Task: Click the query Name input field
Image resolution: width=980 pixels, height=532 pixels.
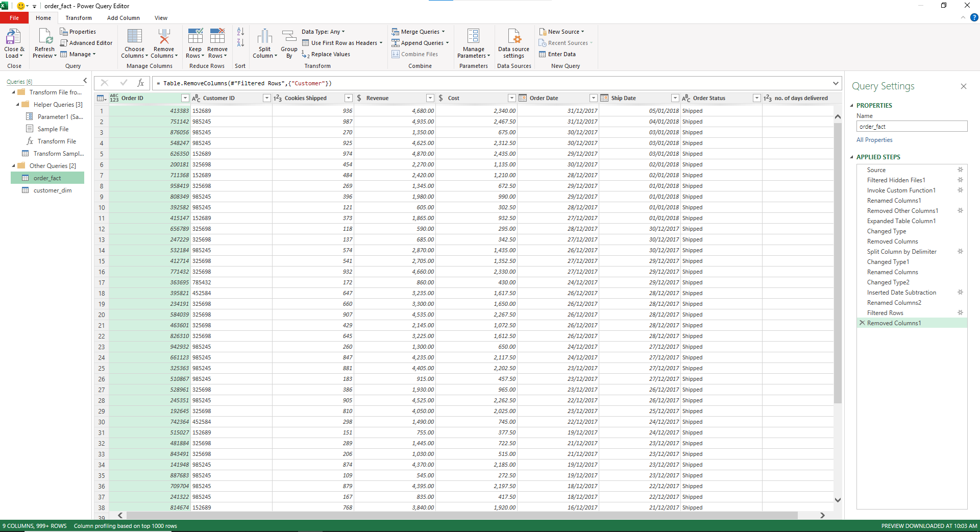Action: tap(912, 127)
